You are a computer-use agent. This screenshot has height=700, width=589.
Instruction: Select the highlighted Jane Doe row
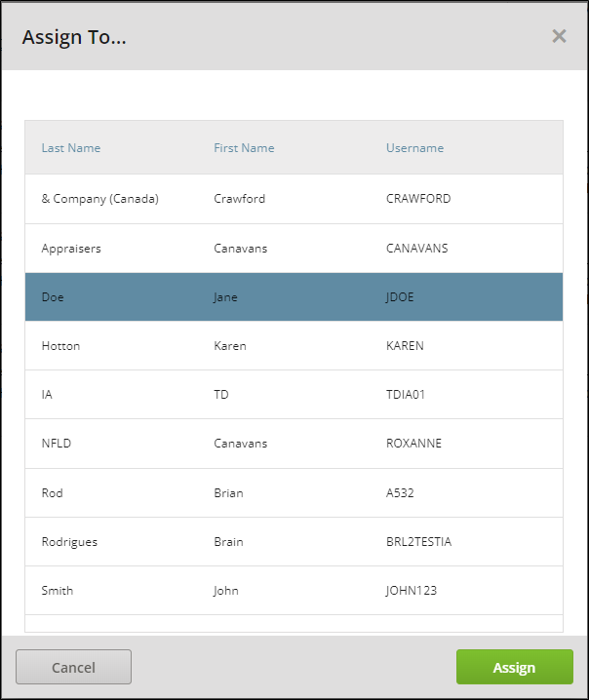pyautogui.click(x=294, y=297)
